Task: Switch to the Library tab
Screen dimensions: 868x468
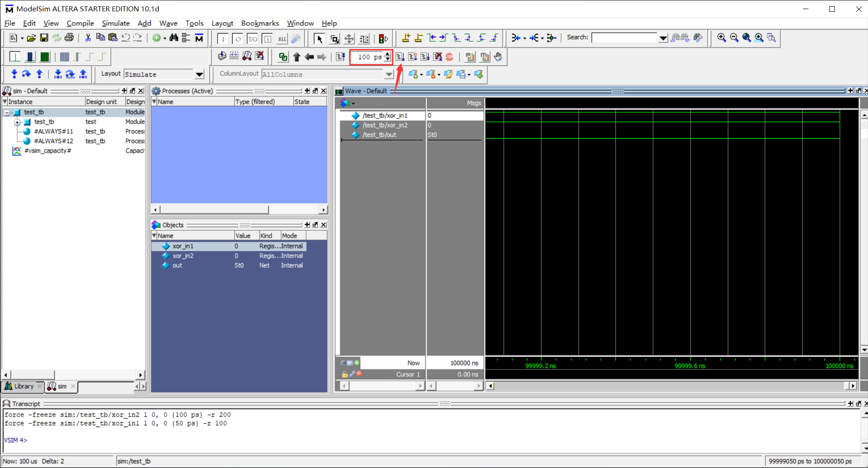Action: tap(22, 386)
